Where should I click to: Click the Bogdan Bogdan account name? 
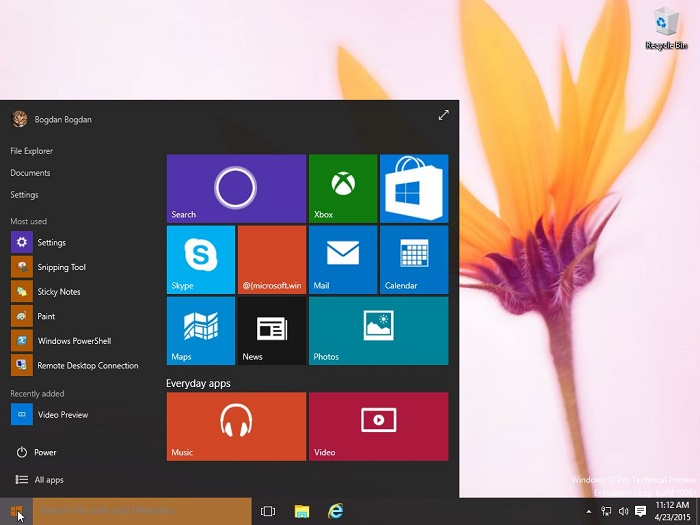63,119
